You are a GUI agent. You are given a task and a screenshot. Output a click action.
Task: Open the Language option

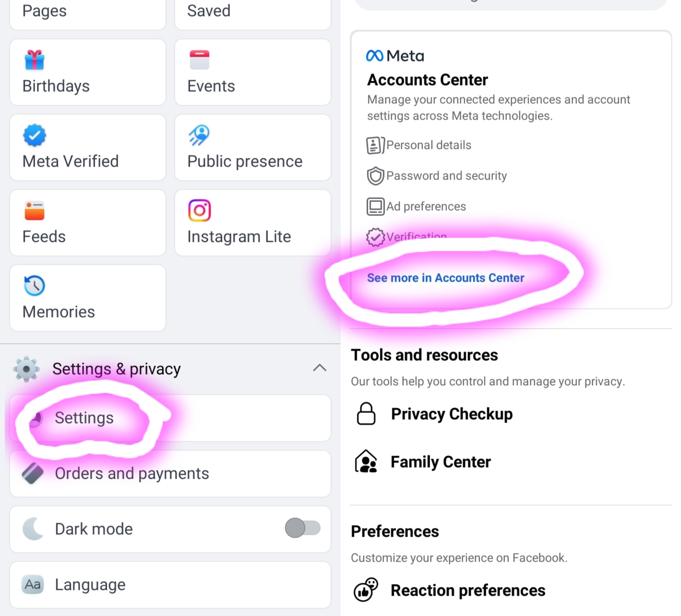tap(90, 584)
